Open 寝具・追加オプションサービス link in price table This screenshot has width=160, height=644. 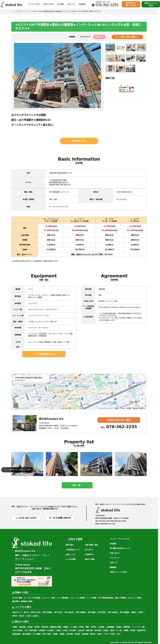(83, 254)
